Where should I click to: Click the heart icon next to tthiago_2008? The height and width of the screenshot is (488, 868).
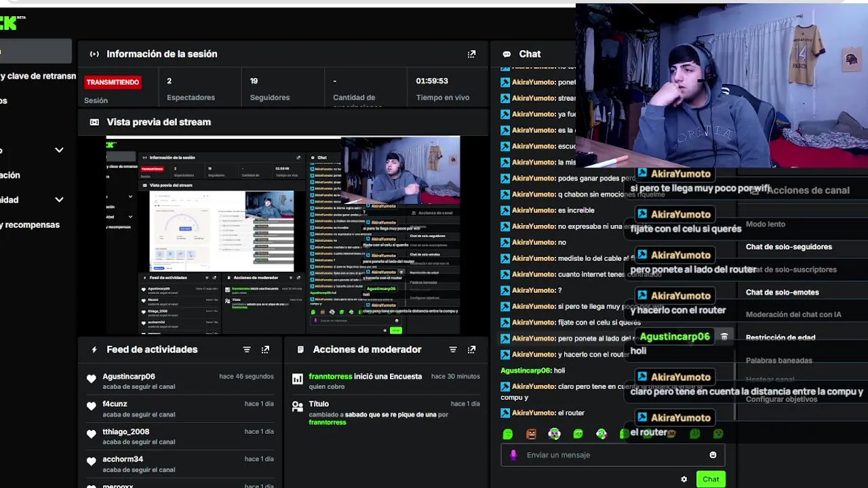pyautogui.click(x=92, y=434)
